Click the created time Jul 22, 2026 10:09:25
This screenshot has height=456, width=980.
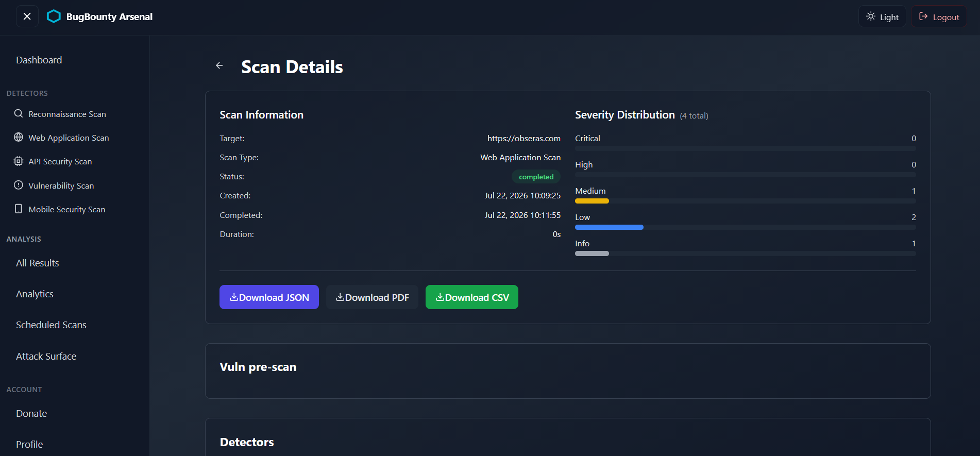tap(522, 196)
